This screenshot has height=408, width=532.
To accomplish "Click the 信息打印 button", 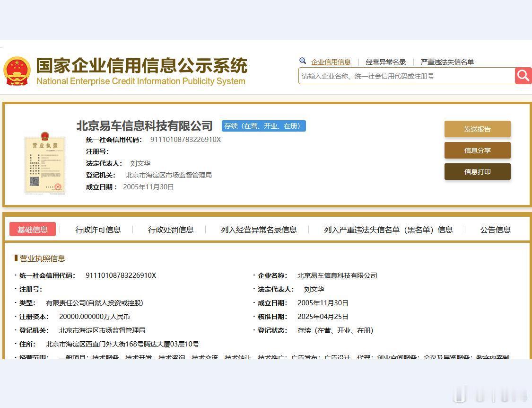I will tap(477, 172).
